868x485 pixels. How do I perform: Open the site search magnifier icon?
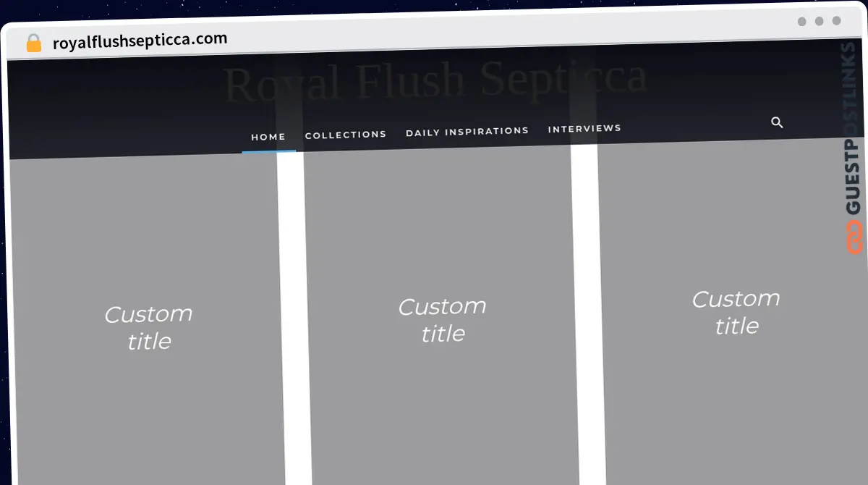tap(777, 122)
